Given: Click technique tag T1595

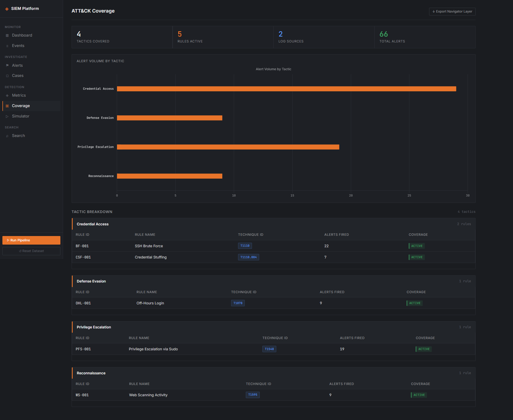Looking at the screenshot, I should pyautogui.click(x=252, y=395).
